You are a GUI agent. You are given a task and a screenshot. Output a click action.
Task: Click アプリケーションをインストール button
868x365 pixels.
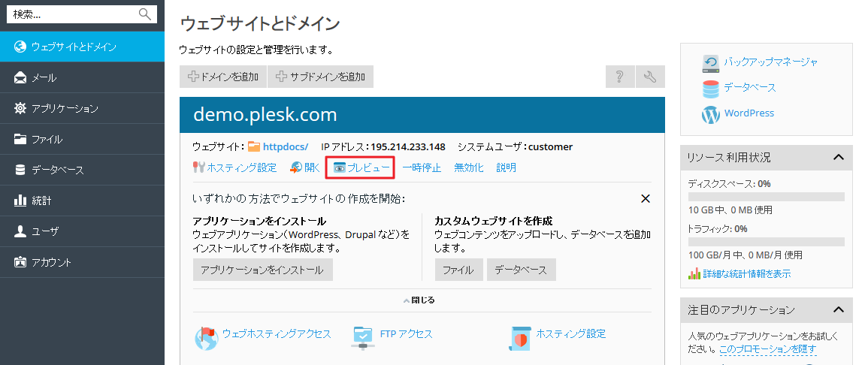click(x=262, y=270)
